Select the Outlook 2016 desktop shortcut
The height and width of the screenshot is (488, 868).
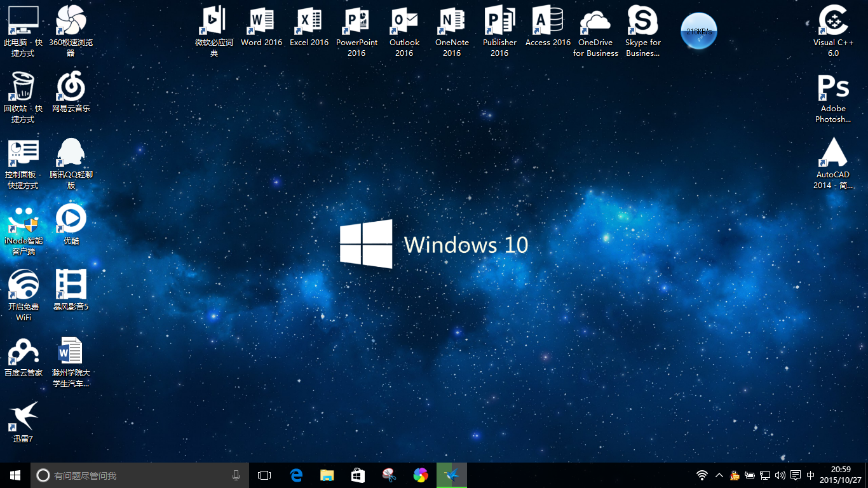click(x=405, y=32)
